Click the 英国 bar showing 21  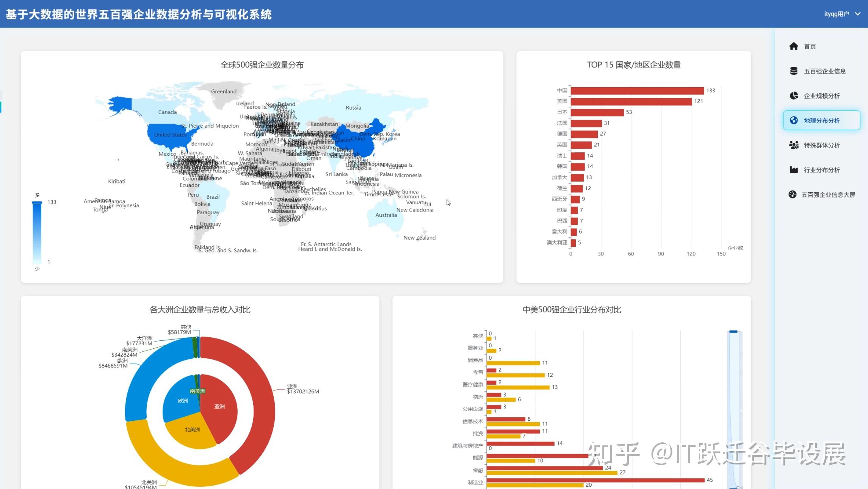(581, 145)
